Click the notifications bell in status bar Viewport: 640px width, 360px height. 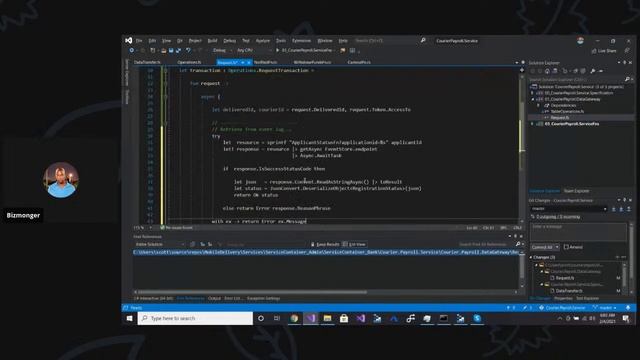coord(628,308)
